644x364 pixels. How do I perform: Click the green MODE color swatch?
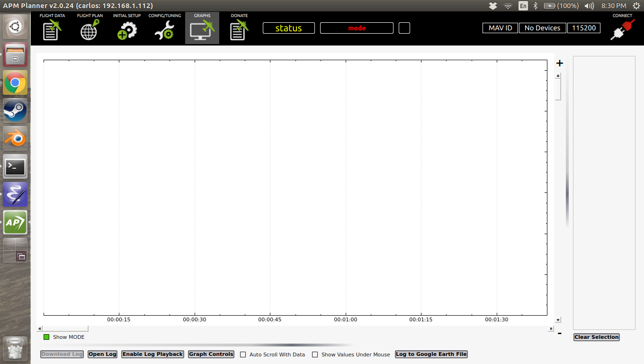point(46,337)
